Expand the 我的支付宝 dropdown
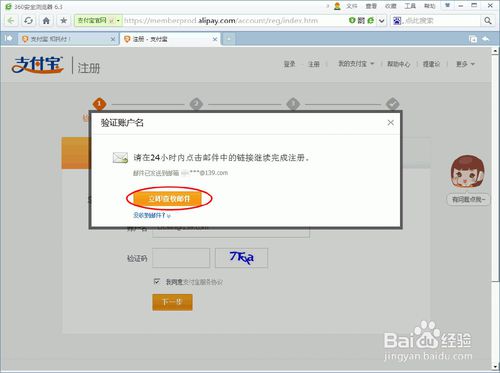 [356, 64]
